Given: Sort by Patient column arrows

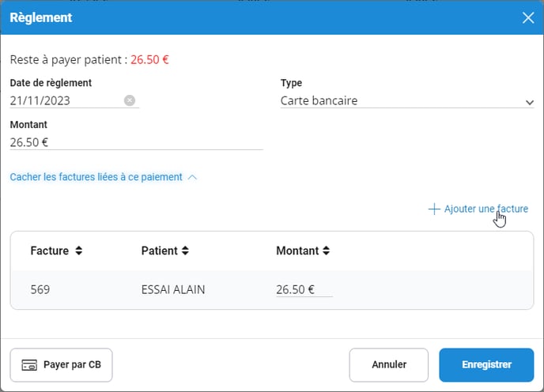Looking at the screenshot, I should [x=185, y=251].
